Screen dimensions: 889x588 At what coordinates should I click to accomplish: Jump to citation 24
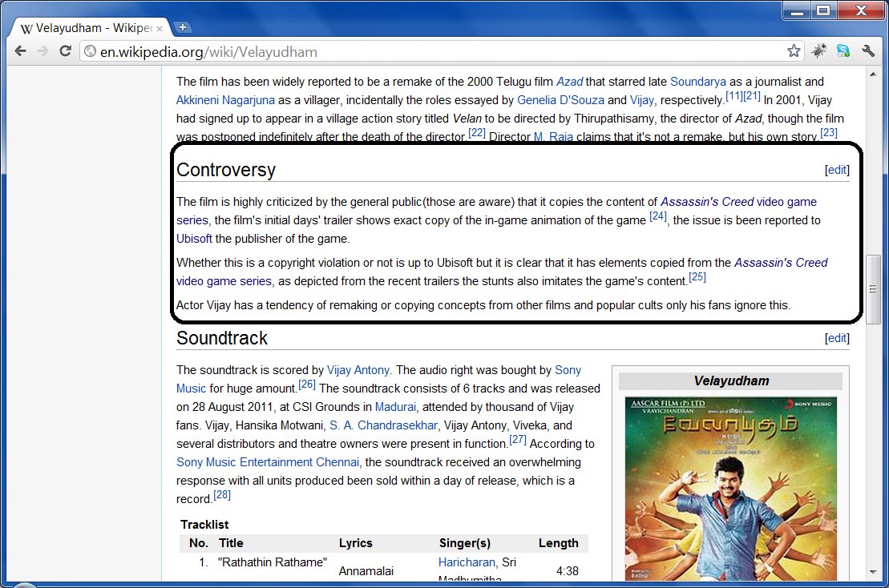pos(657,215)
